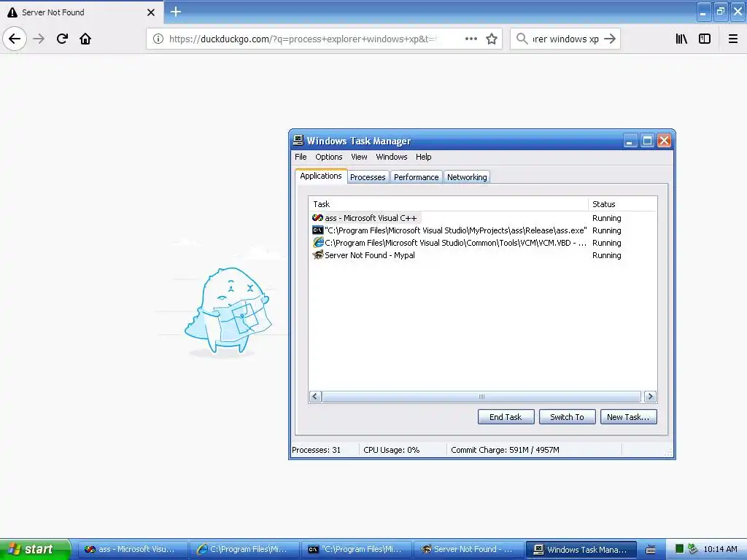Click the Mypal raccoon icon in task list
The image size is (747, 560).
[x=318, y=254]
